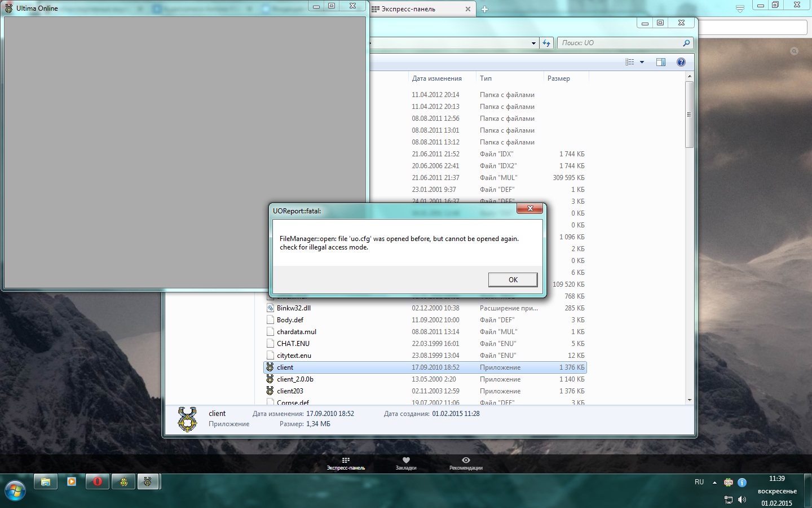Open Opera from the taskbar

coord(98,481)
